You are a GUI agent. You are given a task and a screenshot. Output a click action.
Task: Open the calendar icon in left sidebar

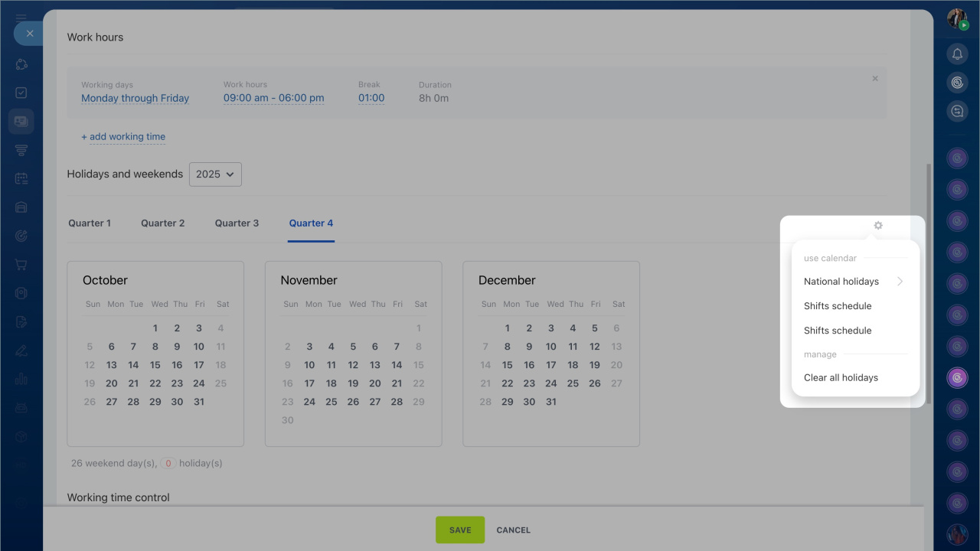[x=21, y=179]
